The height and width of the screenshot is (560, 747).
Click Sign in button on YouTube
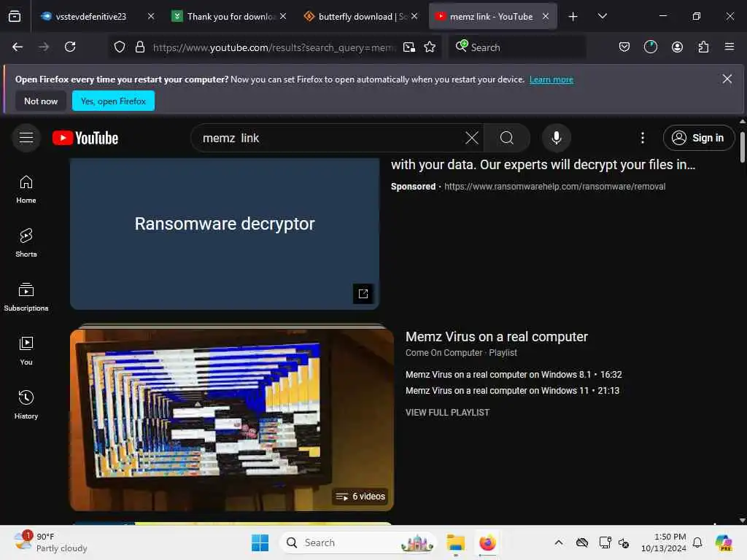(698, 138)
